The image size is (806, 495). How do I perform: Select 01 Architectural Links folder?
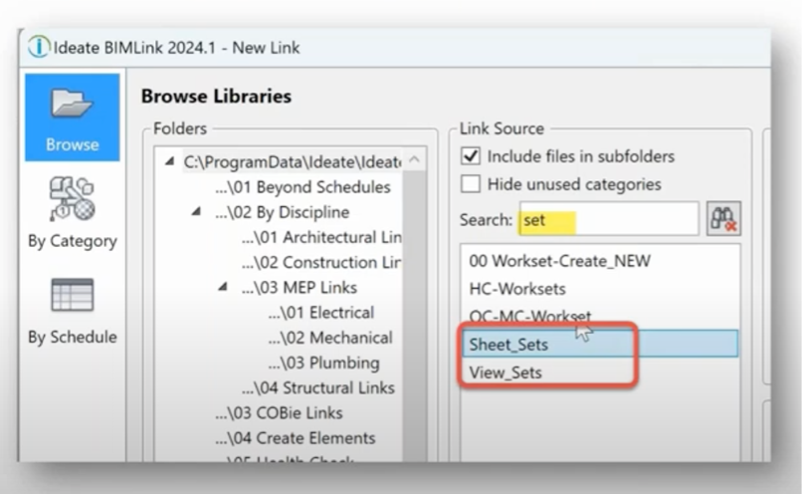(322, 237)
